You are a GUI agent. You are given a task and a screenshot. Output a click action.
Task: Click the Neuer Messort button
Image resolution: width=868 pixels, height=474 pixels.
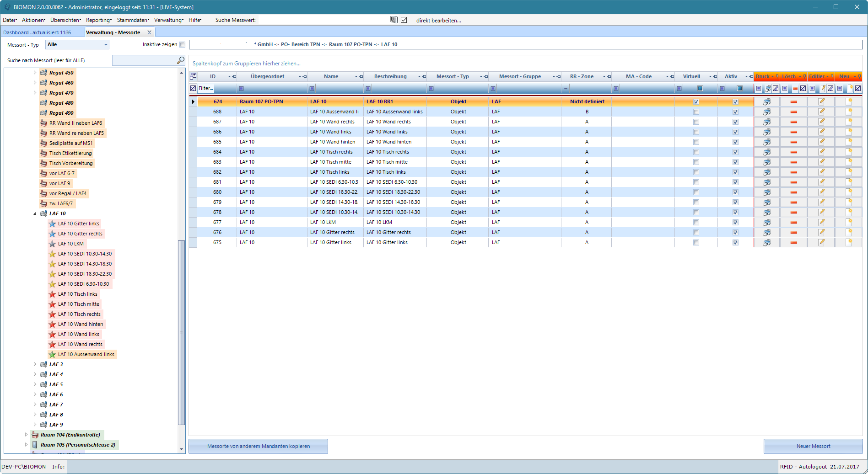[813, 446]
